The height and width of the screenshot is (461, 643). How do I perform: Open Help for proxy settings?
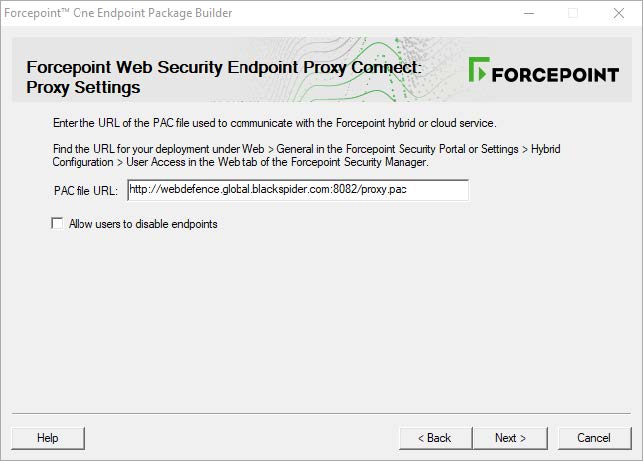48,438
